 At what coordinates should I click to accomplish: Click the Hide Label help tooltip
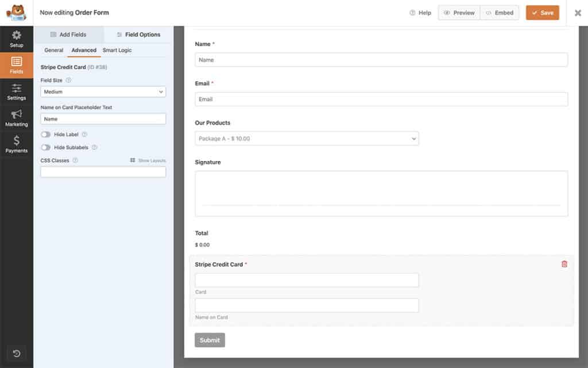[x=85, y=134]
